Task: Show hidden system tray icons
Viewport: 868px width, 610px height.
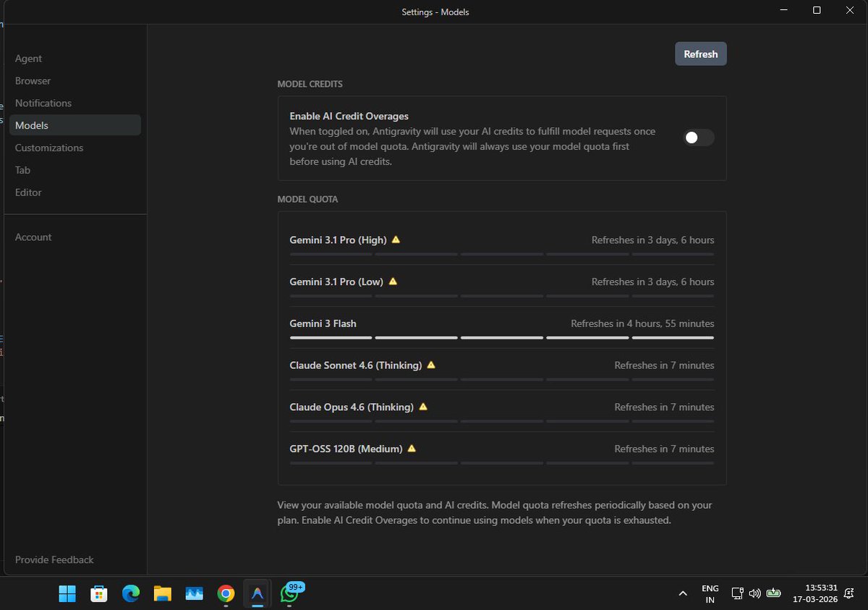Action: pyautogui.click(x=683, y=594)
